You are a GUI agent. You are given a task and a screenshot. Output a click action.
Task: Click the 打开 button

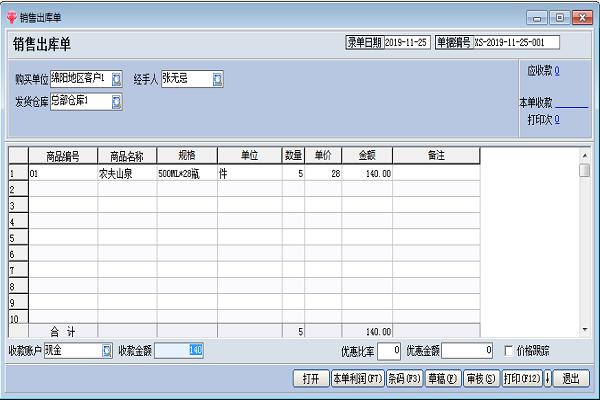pyautogui.click(x=311, y=379)
